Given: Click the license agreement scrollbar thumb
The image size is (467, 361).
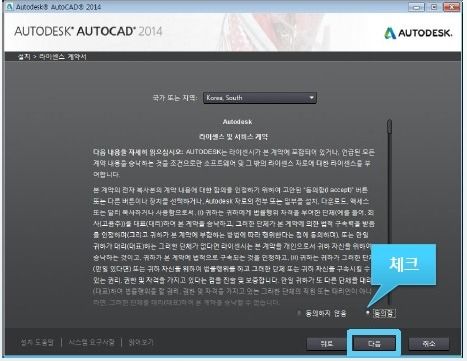Looking at the screenshot, I should (x=389, y=127).
